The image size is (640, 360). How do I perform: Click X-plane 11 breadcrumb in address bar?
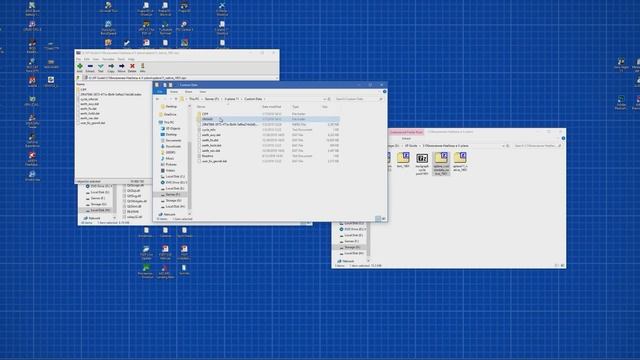coord(231,99)
